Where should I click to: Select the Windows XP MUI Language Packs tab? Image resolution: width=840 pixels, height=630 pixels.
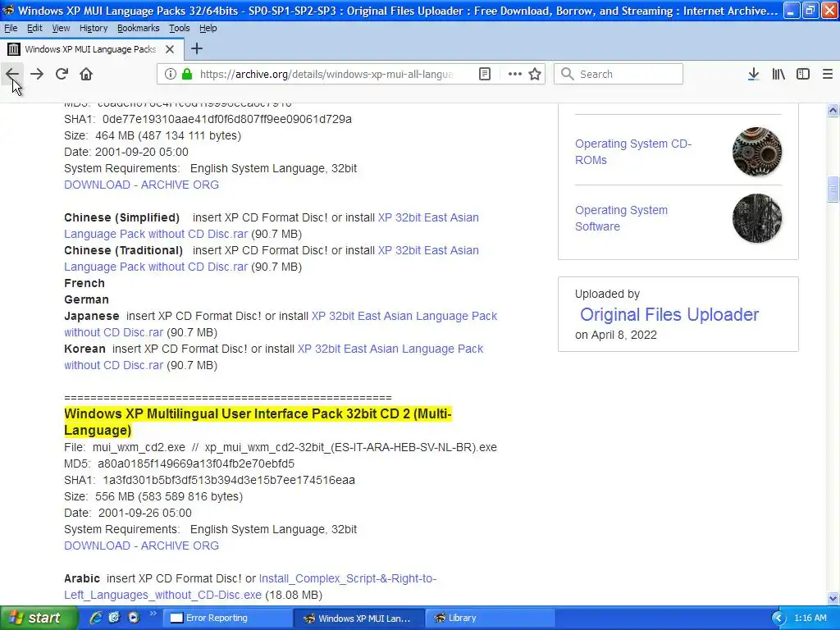pos(92,49)
